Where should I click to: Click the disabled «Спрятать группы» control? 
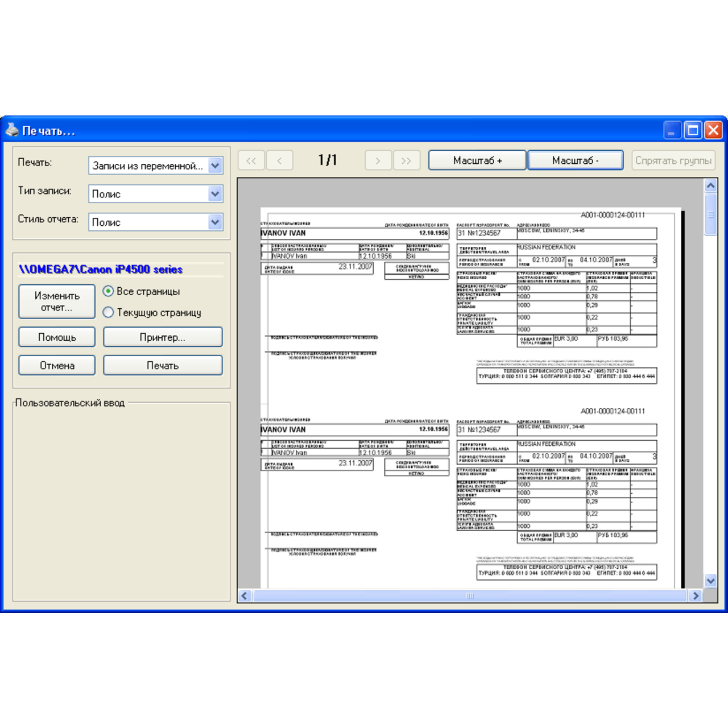pos(673,161)
